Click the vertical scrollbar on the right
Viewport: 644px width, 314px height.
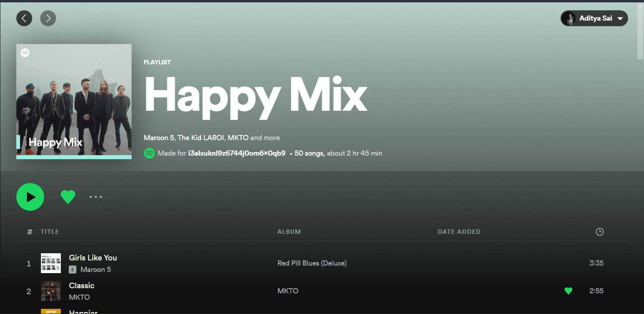coord(640,32)
